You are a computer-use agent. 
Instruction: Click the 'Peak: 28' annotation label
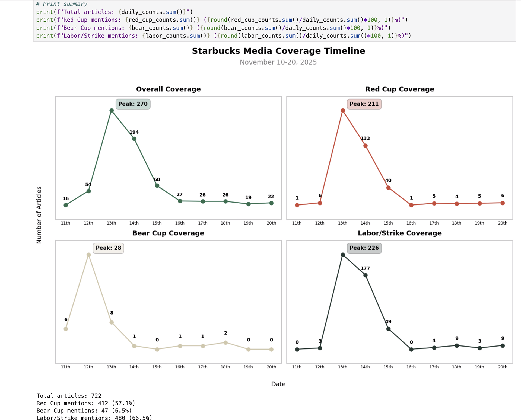pos(108,248)
